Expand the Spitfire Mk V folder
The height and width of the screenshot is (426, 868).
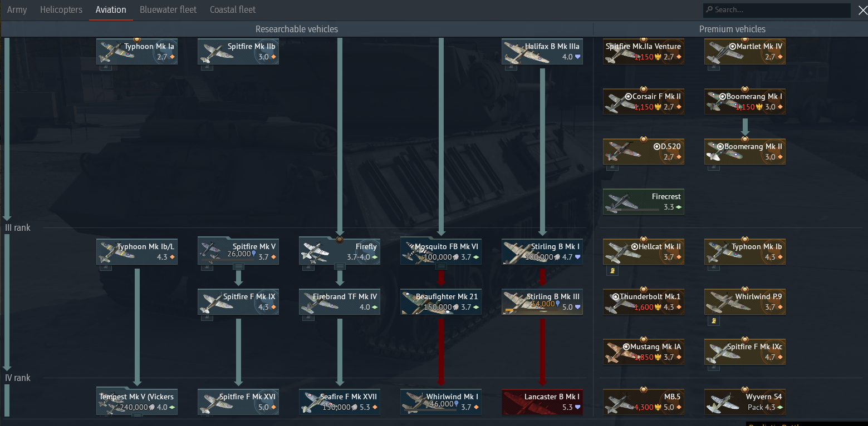coord(238,267)
